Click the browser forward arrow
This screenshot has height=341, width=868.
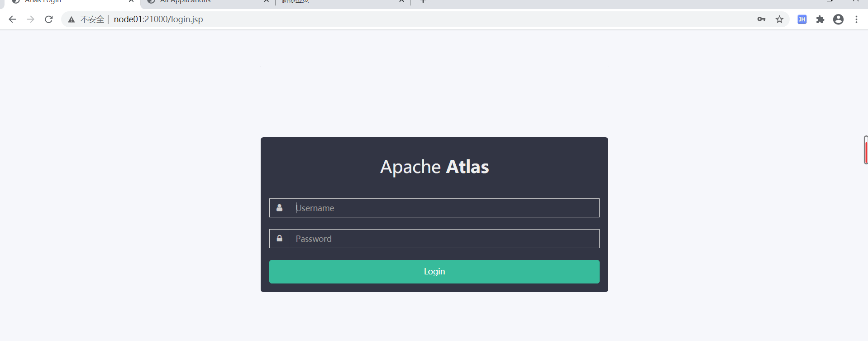point(30,19)
